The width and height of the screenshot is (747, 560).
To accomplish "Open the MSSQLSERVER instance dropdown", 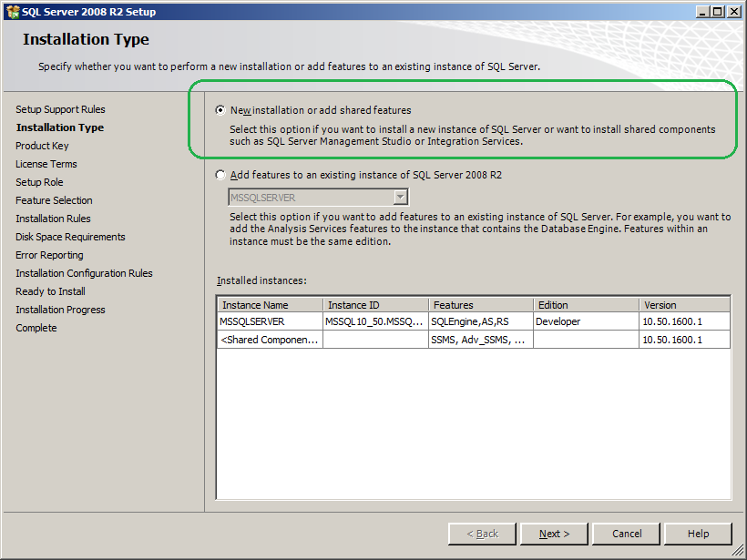I will [401, 197].
